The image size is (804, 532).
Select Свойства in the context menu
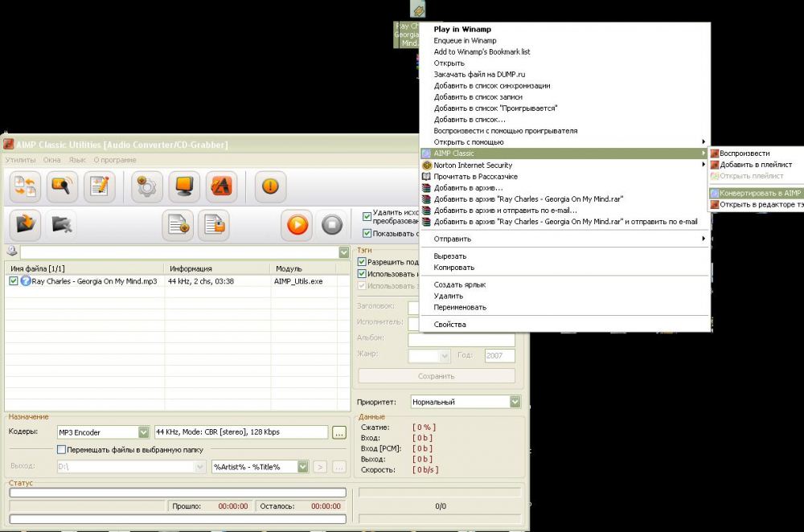(564, 325)
